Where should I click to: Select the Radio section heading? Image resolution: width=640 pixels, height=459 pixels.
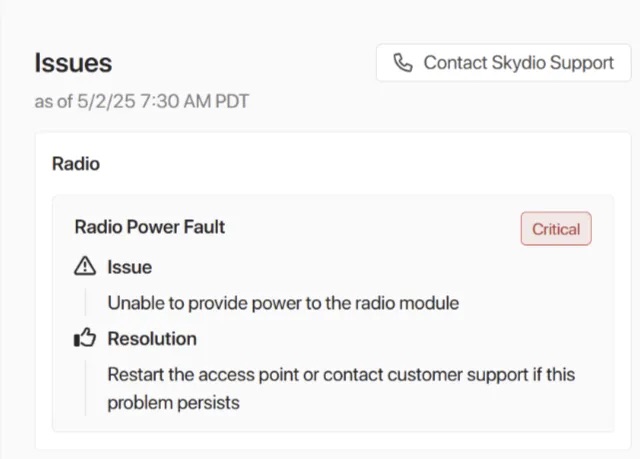pos(76,164)
